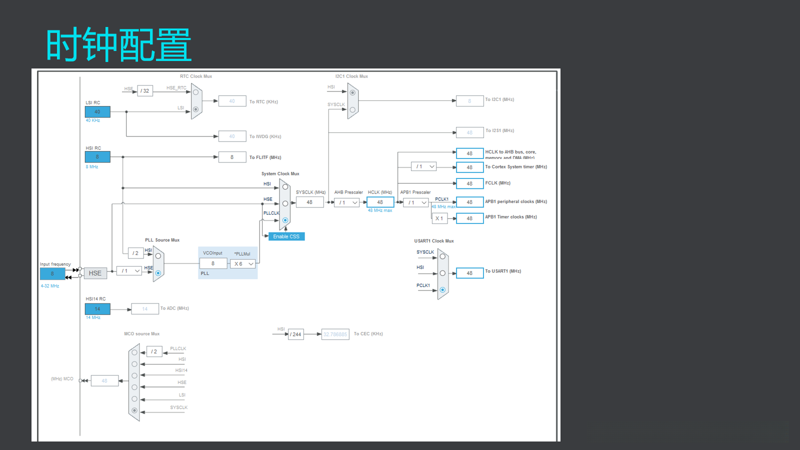This screenshot has height=450, width=800.
Task: Click the 时钟配置 slide title
Action: pos(119,45)
